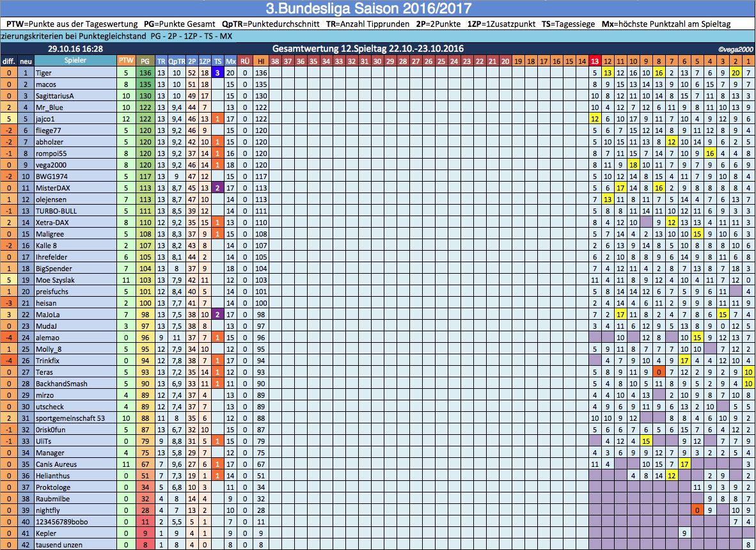The width and height of the screenshot is (756, 550).
Task: Select the HI column header
Action: tap(261, 61)
